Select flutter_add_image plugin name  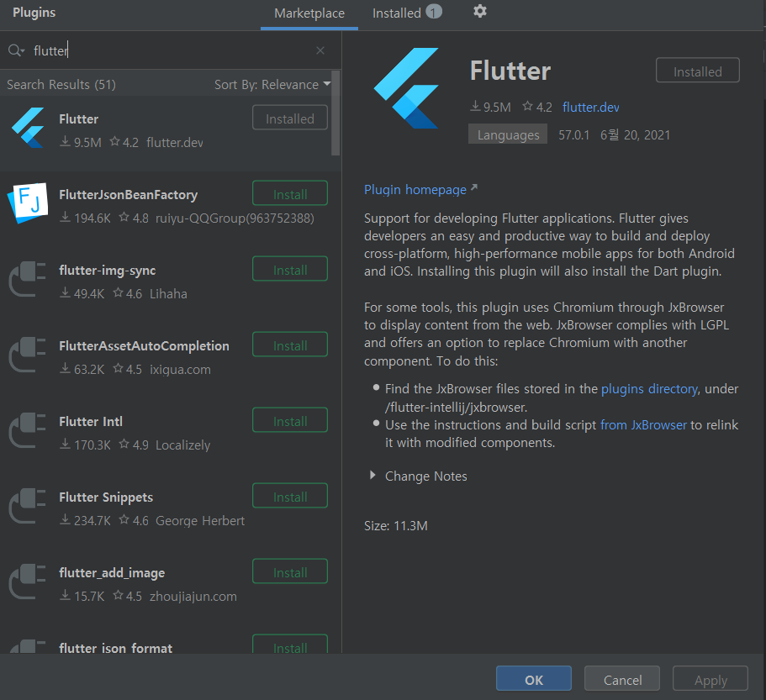pyautogui.click(x=112, y=572)
